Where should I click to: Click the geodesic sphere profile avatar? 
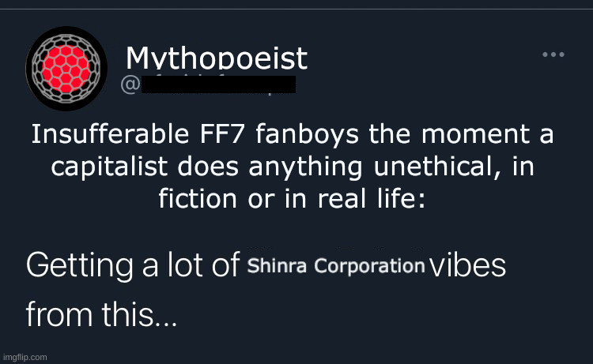click(x=66, y=69)
